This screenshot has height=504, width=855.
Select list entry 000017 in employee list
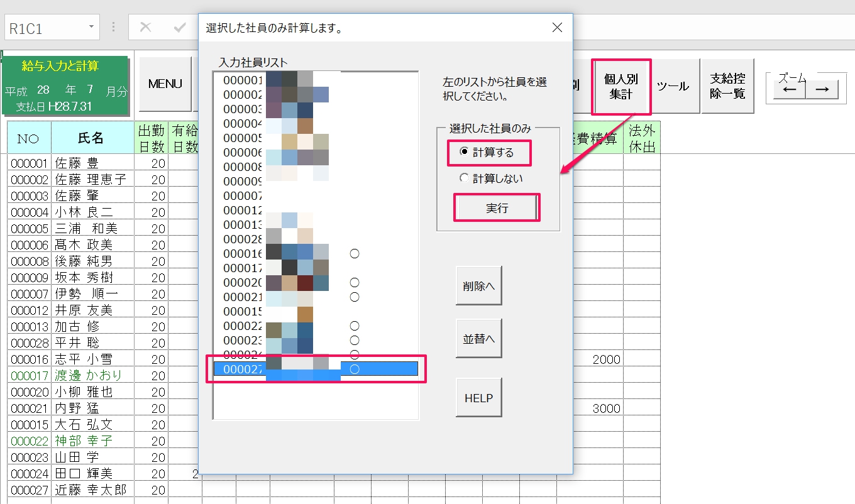316,268
